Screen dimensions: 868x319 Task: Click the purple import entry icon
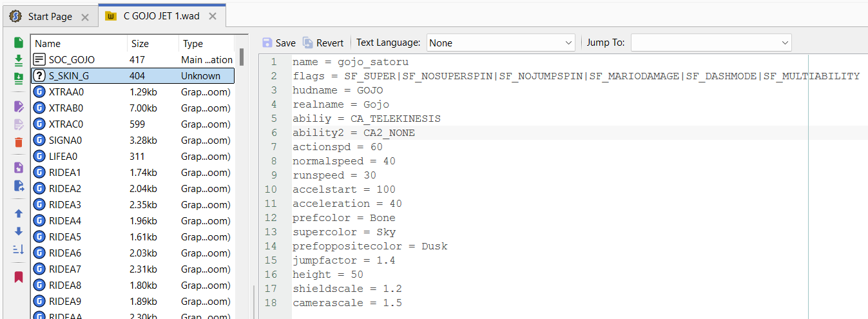point(19,168)
